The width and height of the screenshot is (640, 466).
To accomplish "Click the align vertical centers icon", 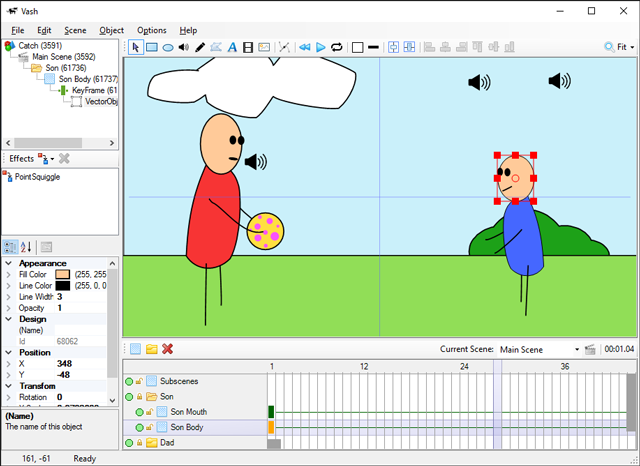I will [493, 47].
